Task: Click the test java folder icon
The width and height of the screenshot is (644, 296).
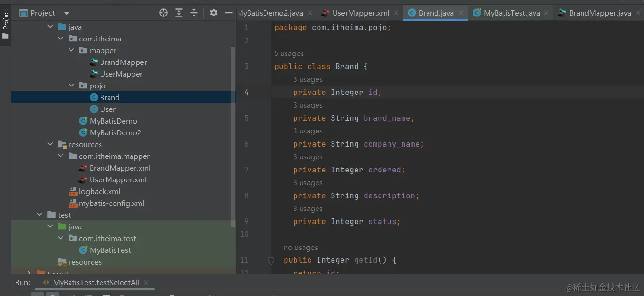Action: tap(62, 227)
